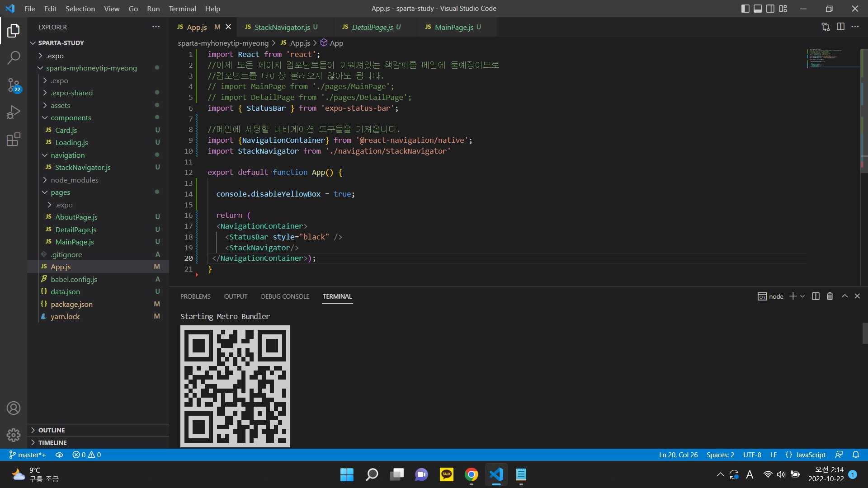Split the editor to the right
Screen dimensions: 868x488
pyautogui.click(x=840, y=27)
